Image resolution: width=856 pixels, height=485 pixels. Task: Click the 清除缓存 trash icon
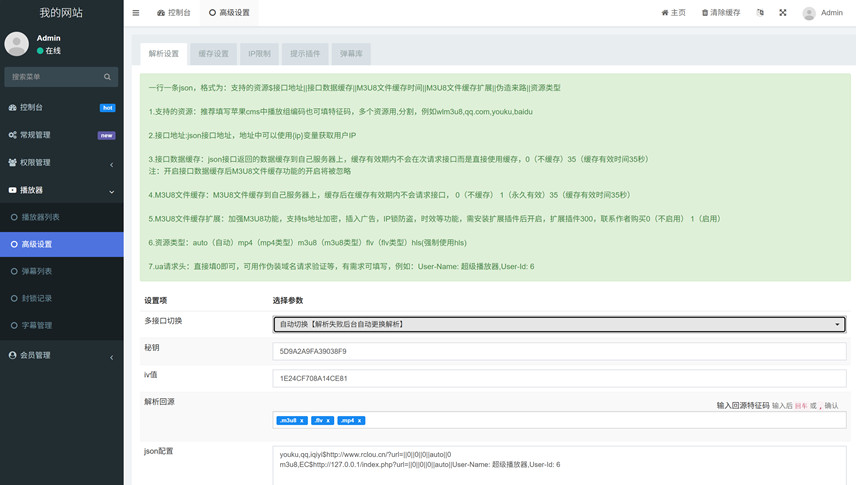705,13
